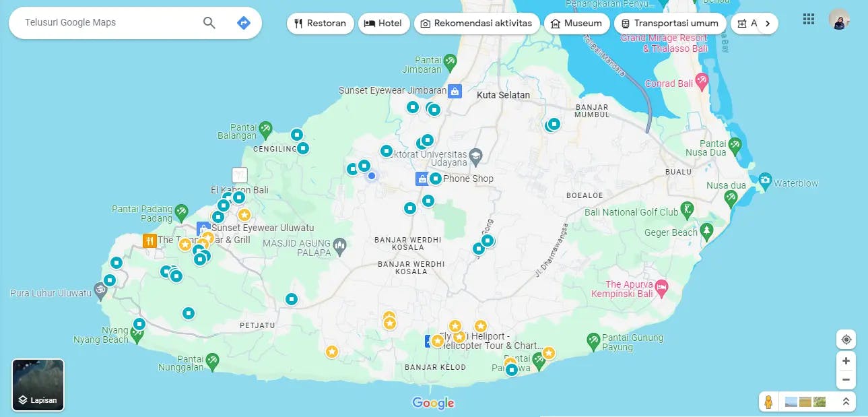Open Rektorat Universitas Udayana marker
The height and width of the screenshot is (417, 868).
[x=476, y=156]
